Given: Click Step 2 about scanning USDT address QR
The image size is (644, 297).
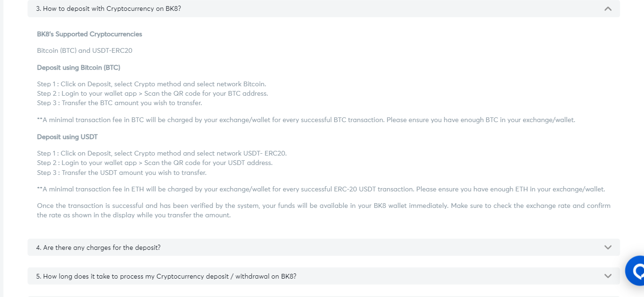Looking at the screenshot, I should 155,163.
